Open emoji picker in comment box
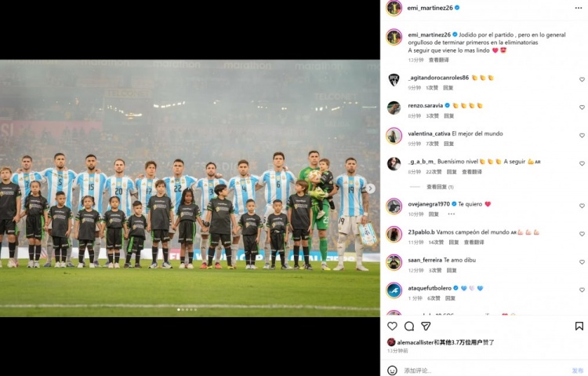This screenshot has width=588, height=376. (x=392, y=371)
